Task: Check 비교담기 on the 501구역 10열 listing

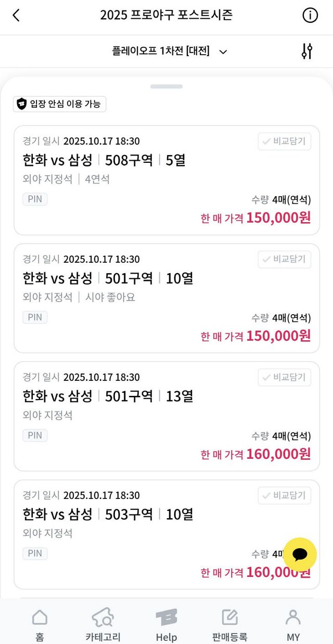Action: pos(284,260)
